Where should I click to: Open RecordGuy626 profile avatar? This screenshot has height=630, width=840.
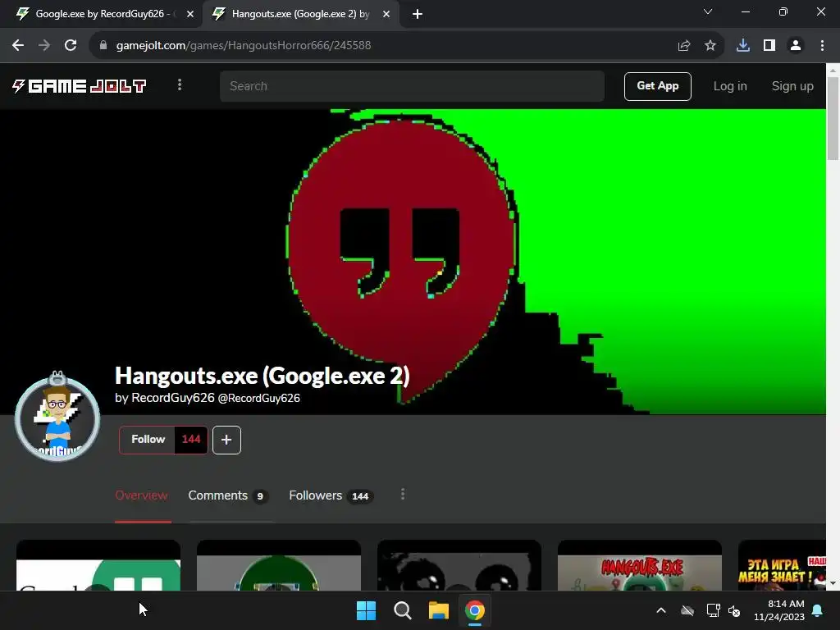(x=57, y=418)
